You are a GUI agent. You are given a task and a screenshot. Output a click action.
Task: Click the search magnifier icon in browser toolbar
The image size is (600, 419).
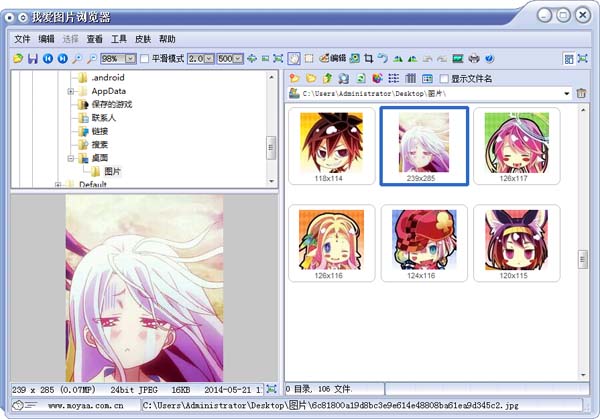344,78
